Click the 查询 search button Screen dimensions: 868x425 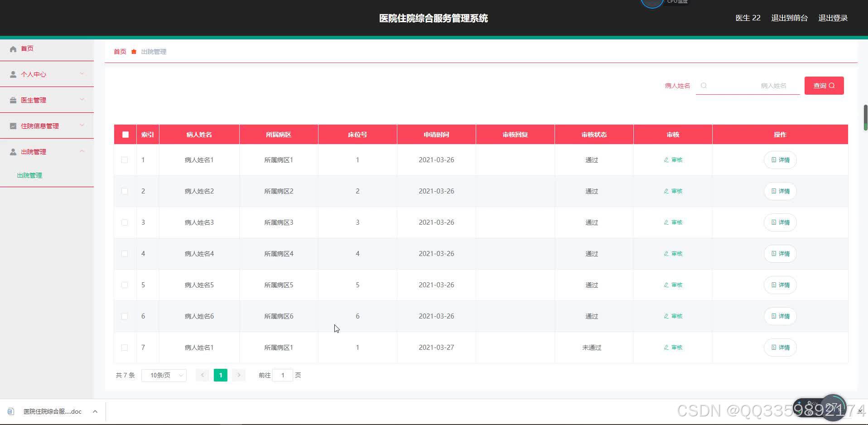(x=824, y=86)
